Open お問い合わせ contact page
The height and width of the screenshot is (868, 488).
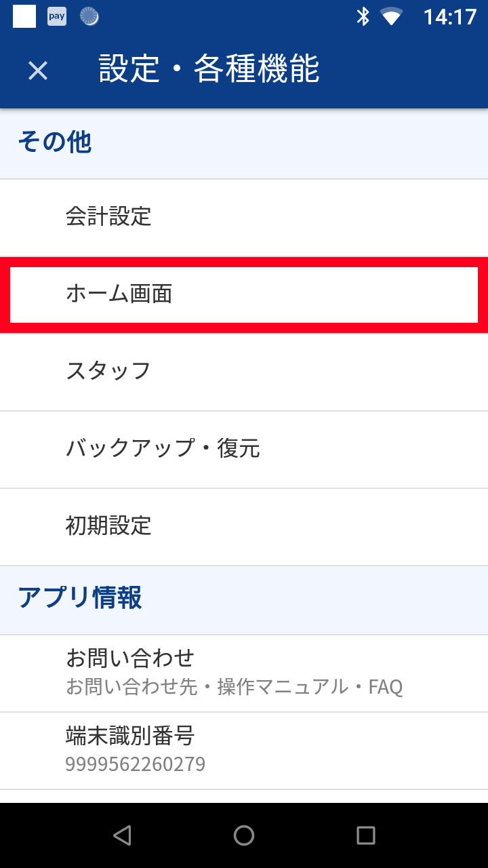[x=244, y=673]
